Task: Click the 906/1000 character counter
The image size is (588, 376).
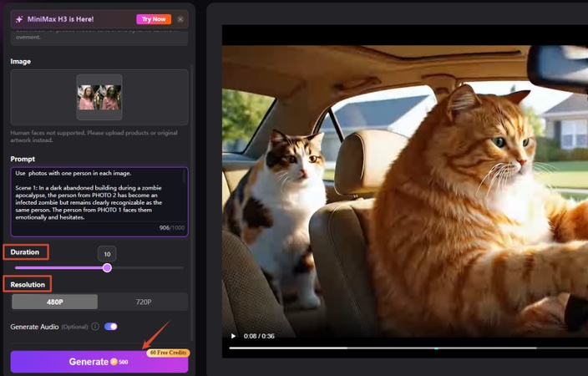Action: 172,228
